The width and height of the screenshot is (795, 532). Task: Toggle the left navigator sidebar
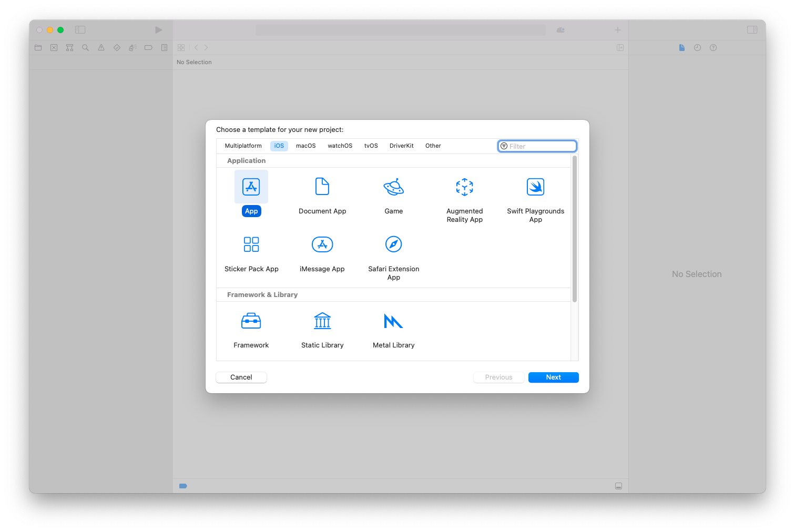click(80, 30)
